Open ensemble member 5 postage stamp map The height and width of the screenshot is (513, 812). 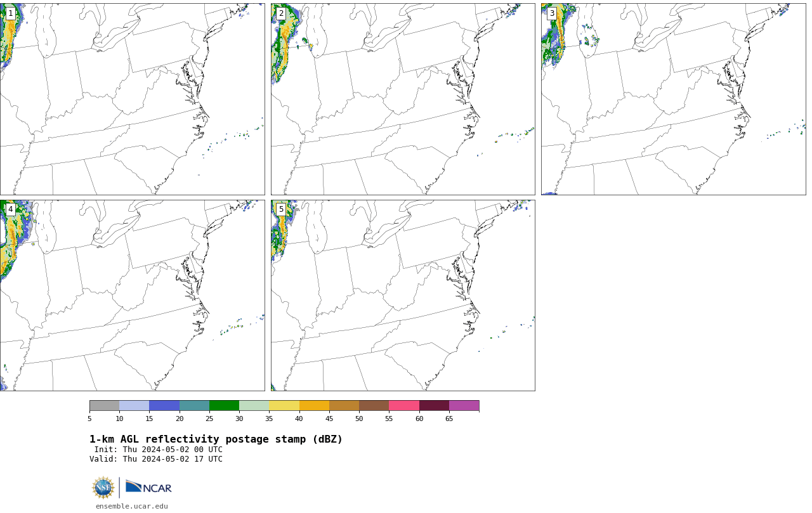pyautogui.click(x=403, y=295)
